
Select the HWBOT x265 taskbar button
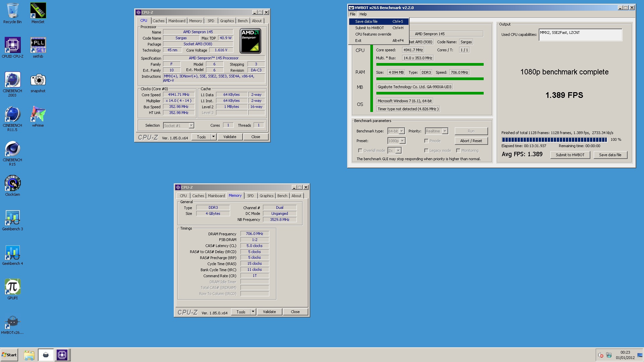click(x=46, y=355)
